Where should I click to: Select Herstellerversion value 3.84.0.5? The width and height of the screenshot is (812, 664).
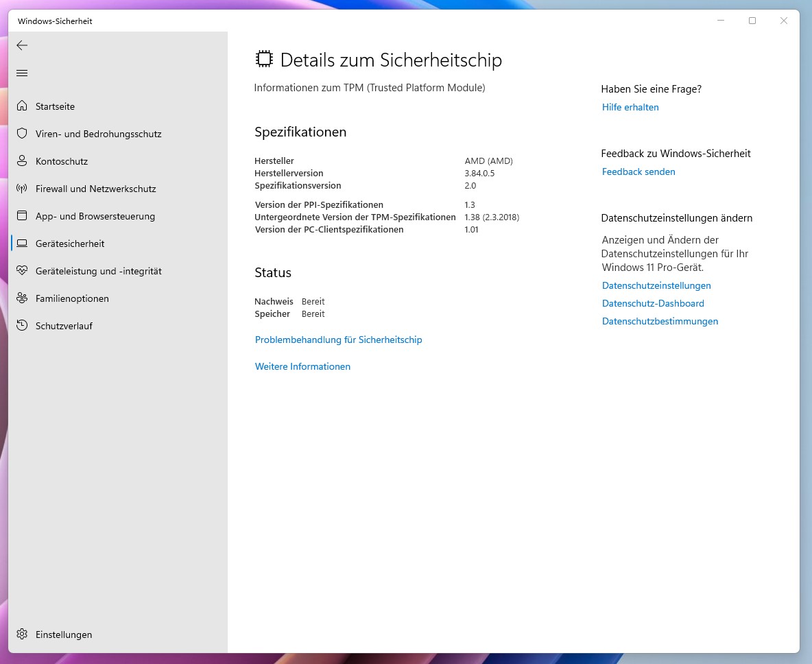tap(479, 173)
